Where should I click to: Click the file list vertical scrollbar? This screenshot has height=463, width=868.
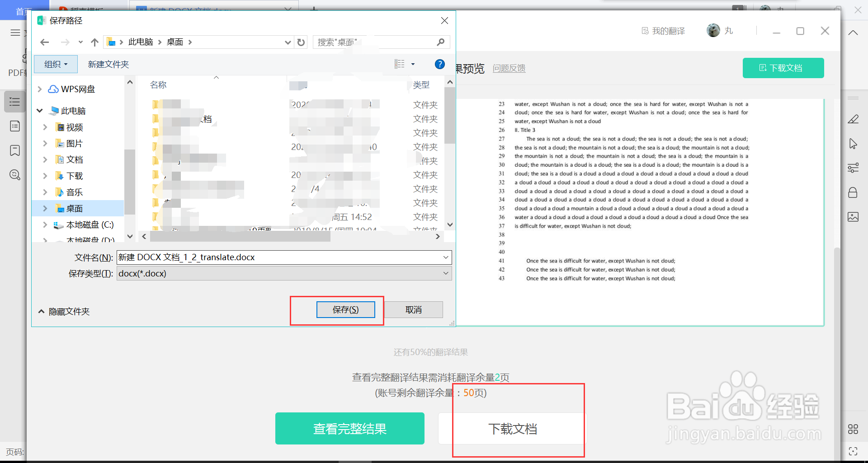(449, 116)
